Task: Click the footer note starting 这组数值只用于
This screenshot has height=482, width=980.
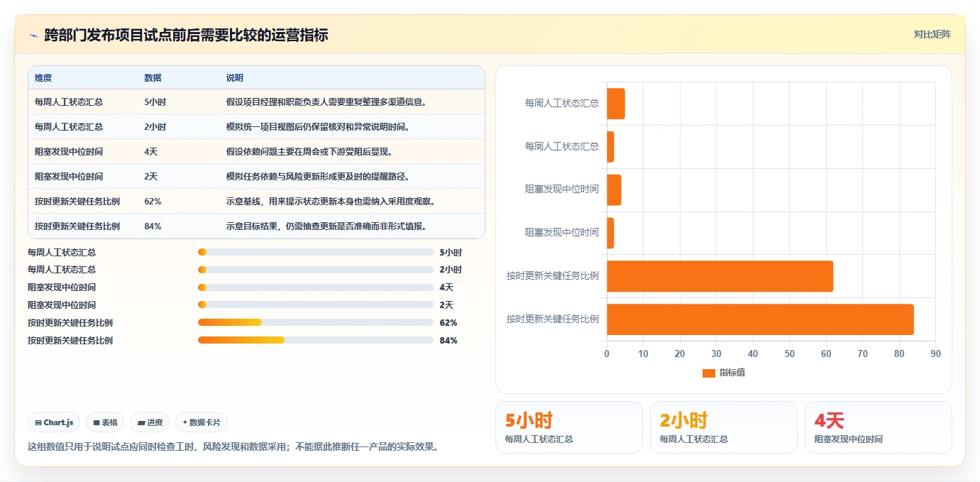Action: click(x=235, y=447)
